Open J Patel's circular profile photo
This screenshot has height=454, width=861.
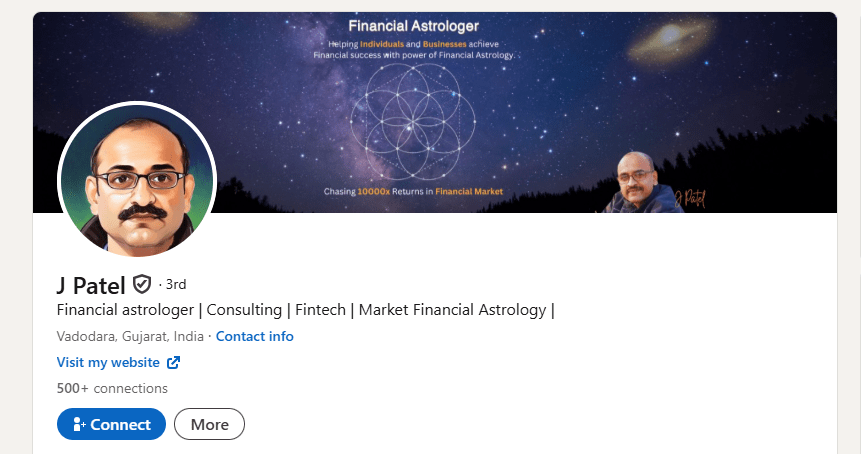point(137,179)
